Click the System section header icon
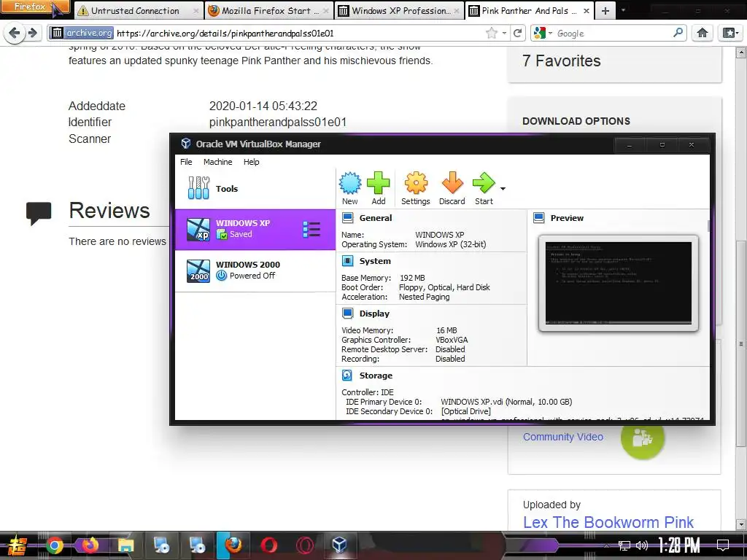 coord(348,261)
